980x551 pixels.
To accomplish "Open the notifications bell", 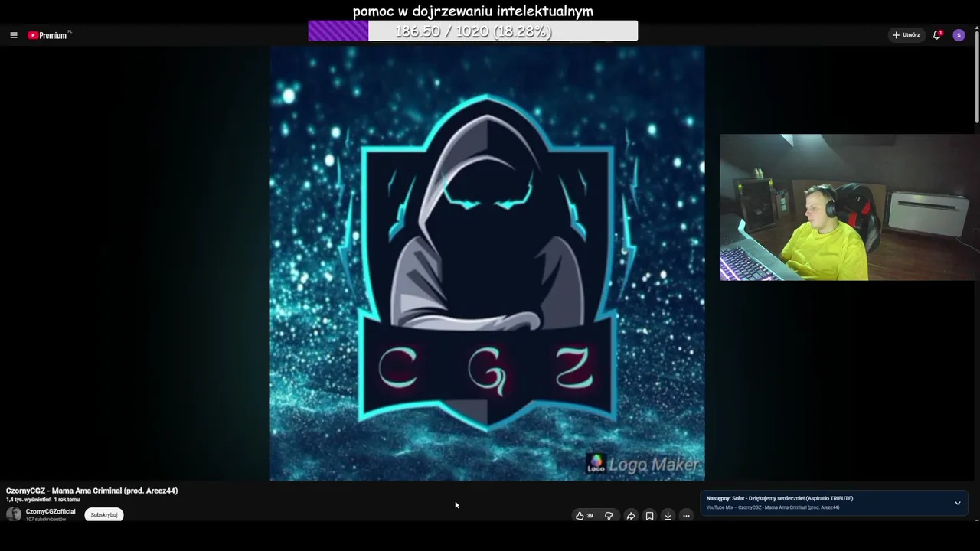I will point(936,35).
